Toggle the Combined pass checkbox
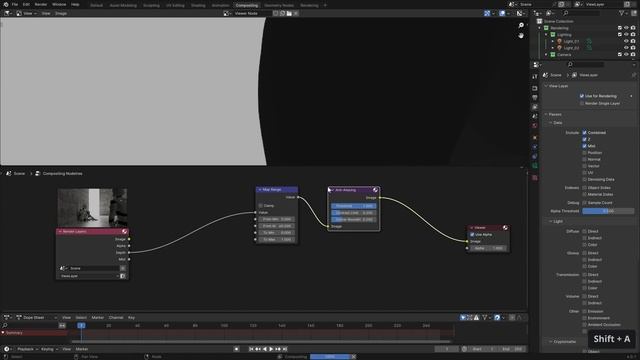This screenshot has height=360, width=640. tap(584, 133)
